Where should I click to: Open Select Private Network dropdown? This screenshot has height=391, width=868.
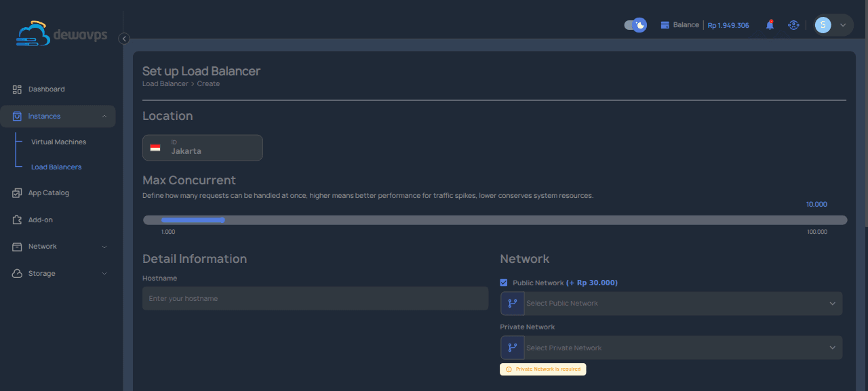[671, 348]
